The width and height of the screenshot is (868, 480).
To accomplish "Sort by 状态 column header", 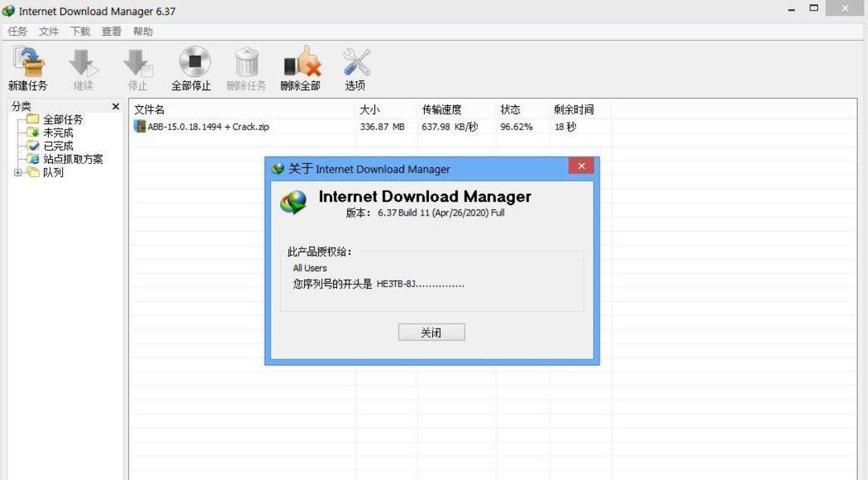I will [522, 109].
